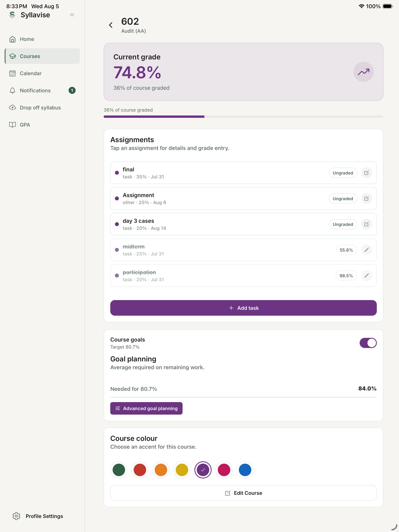Select the purple course colour
The width and height of the screenshot is (399, 532).
pos(203,470)
